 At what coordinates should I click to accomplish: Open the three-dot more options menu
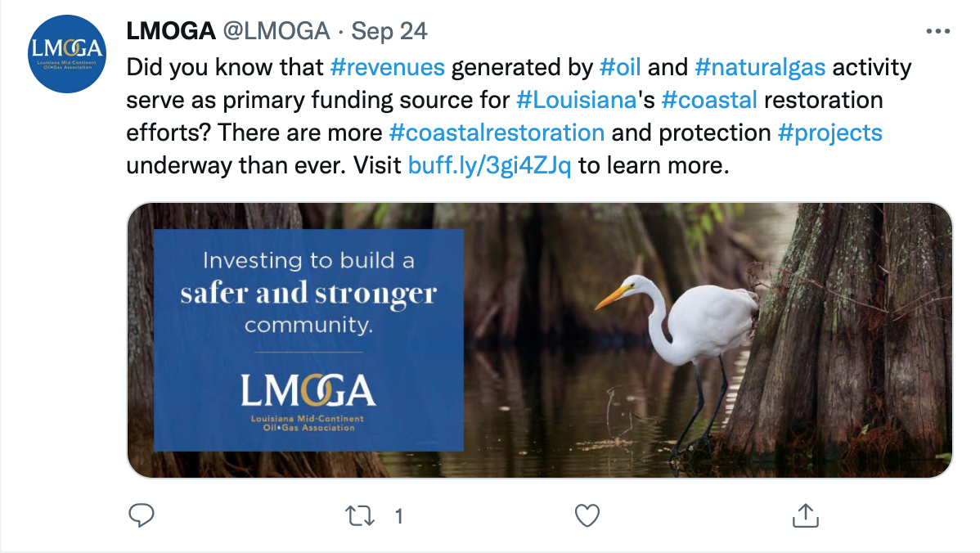(x=937, y=32)
